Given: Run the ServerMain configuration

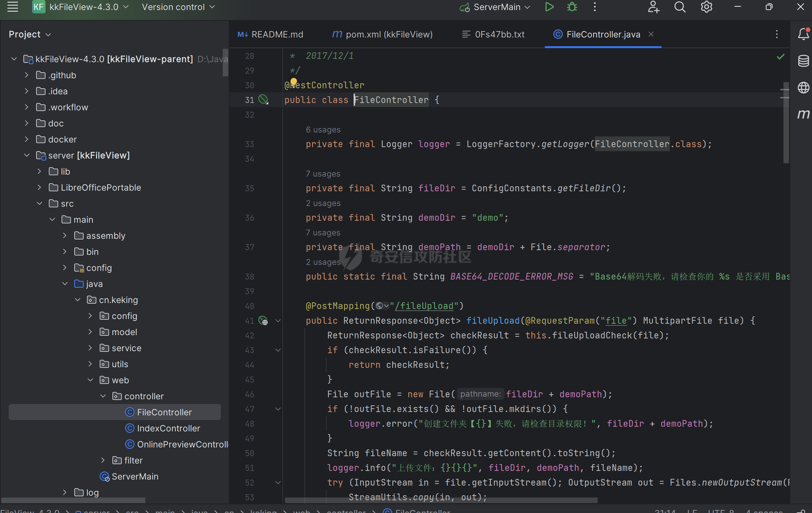Looking at the screenshot, I should pyautogui.click(x=549, y=7).
